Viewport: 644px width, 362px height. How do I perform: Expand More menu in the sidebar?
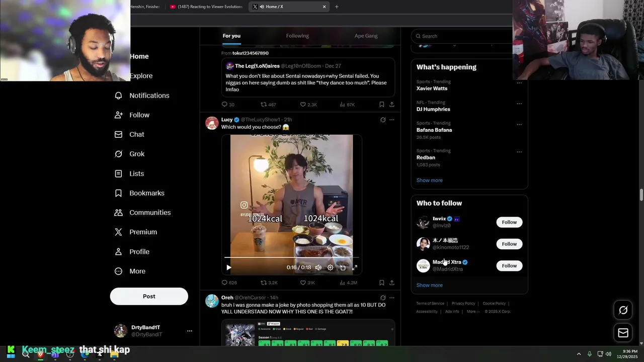click(130, 271)
